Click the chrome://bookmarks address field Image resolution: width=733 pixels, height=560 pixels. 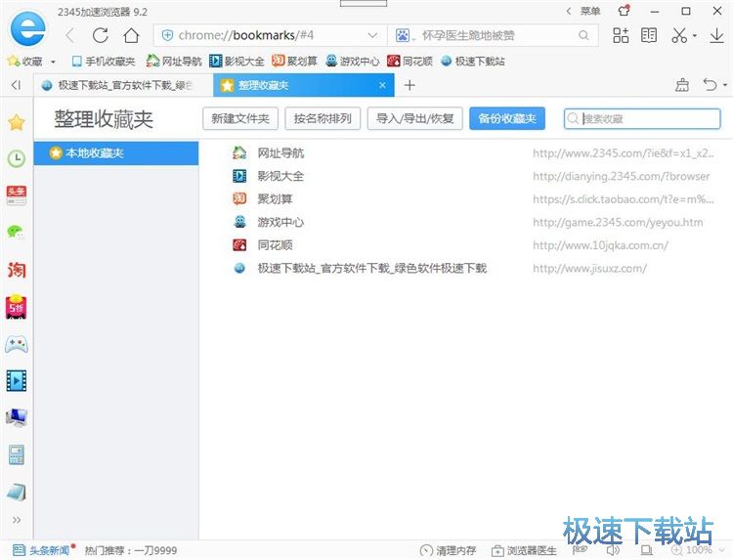[x=270, y=35]
